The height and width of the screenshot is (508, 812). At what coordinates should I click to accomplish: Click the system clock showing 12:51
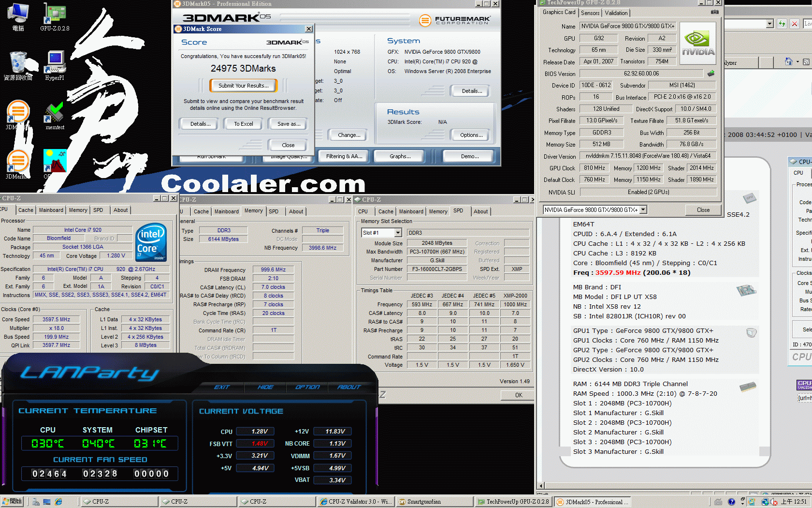coord(794,502)
